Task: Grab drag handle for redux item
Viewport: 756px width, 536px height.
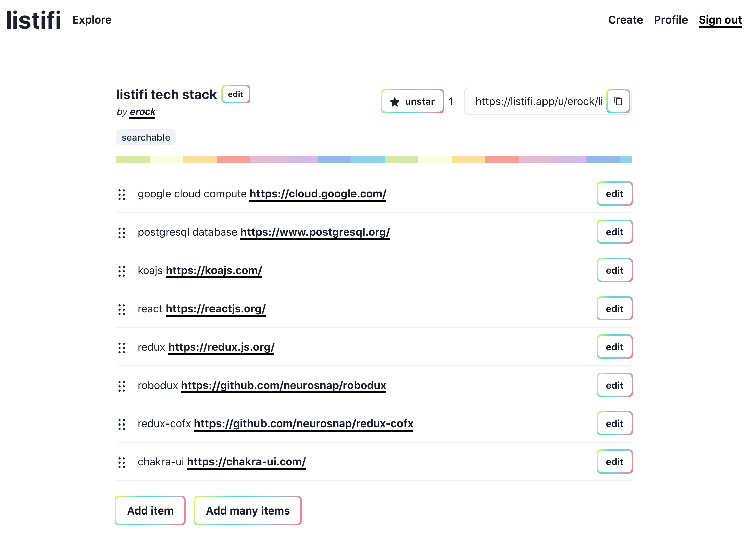Action: point(122,348)
